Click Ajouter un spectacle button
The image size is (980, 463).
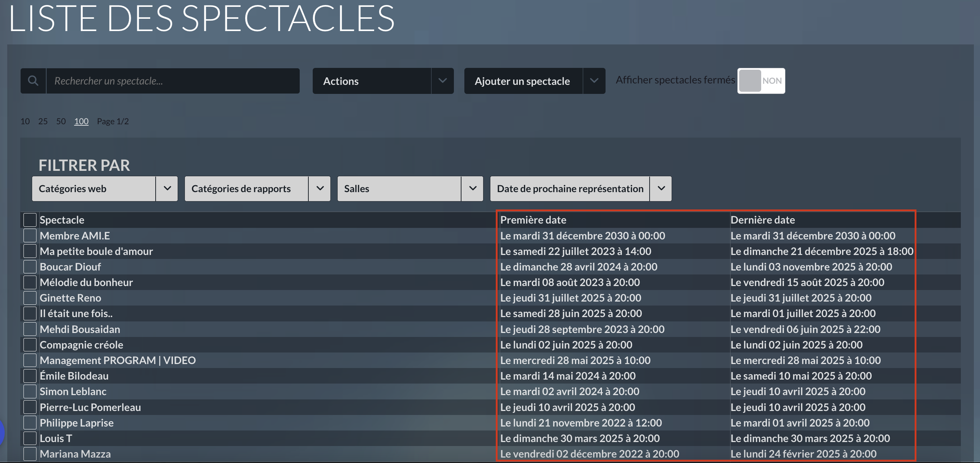coord(523,81)
